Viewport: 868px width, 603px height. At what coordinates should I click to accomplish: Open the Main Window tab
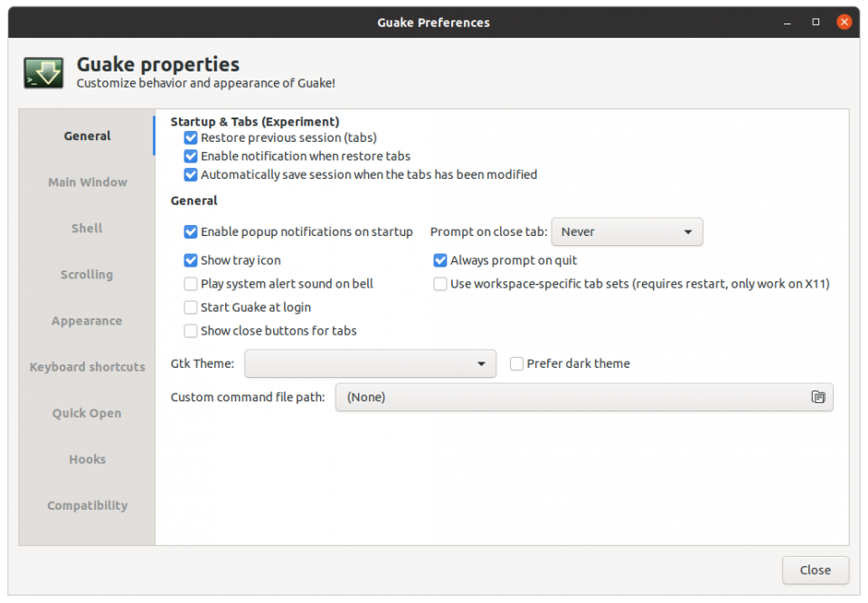pos(87,183)
